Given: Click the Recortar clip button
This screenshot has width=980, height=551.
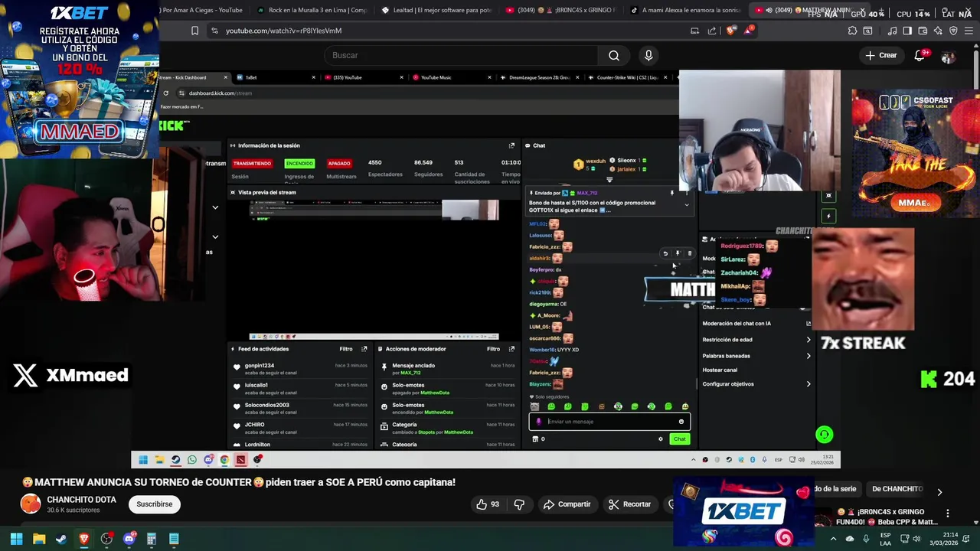Looking at the screenshot, I should 629,504.
